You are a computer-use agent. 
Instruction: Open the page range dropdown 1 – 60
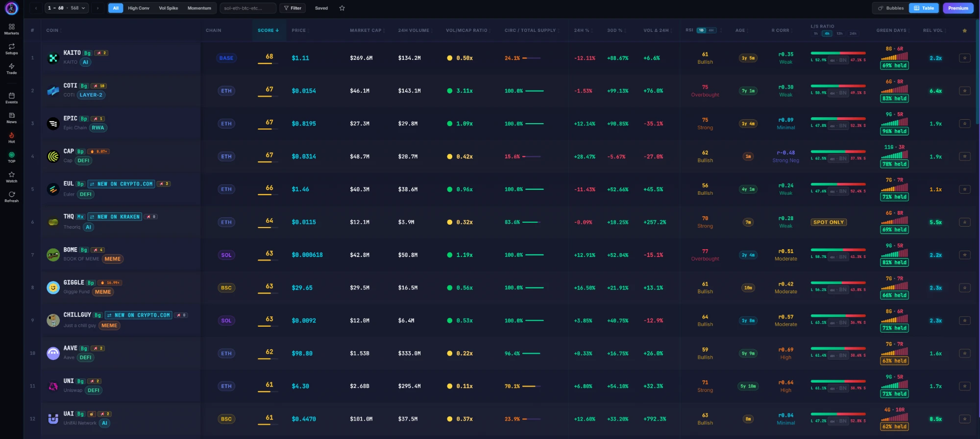pyautogui.click(x=67, y=8)
